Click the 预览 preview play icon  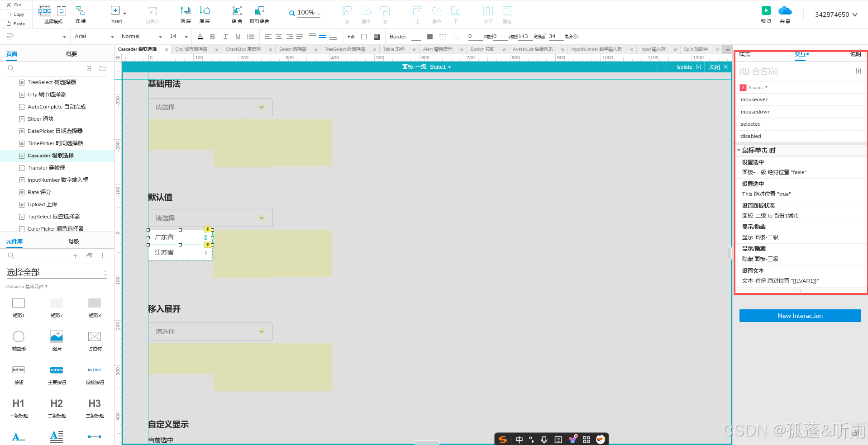[x=766, y=10]
